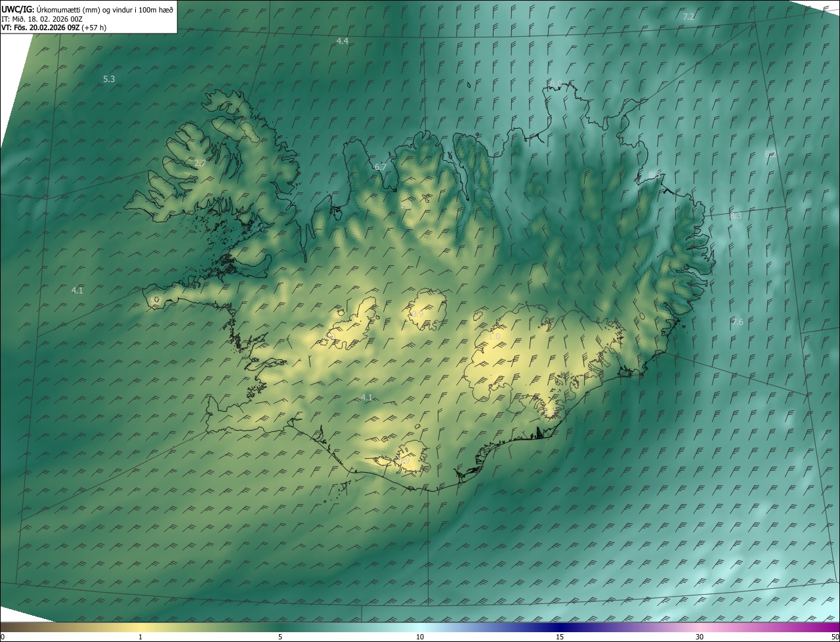Select the 'IT: Mið. 18. 02. 2026 00Z' line
This screenshot has height=642, width=840.
point(42,18)
